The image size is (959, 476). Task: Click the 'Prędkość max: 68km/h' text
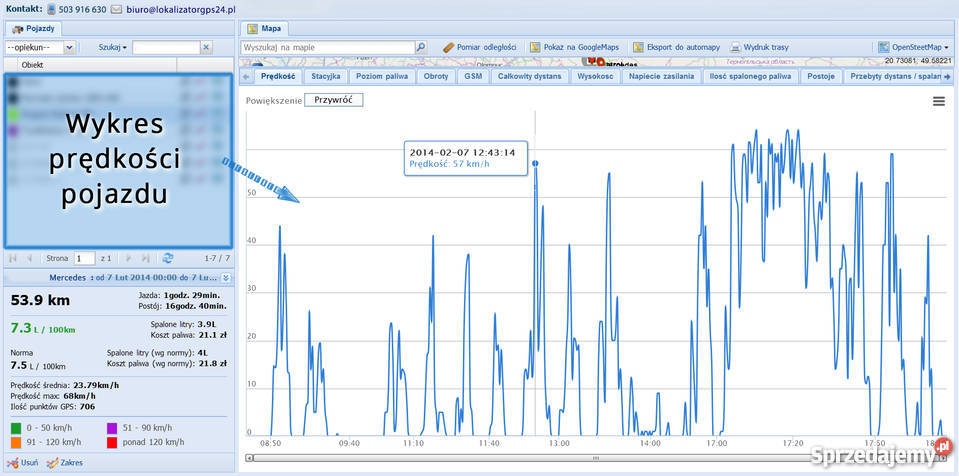pos(53,396)
